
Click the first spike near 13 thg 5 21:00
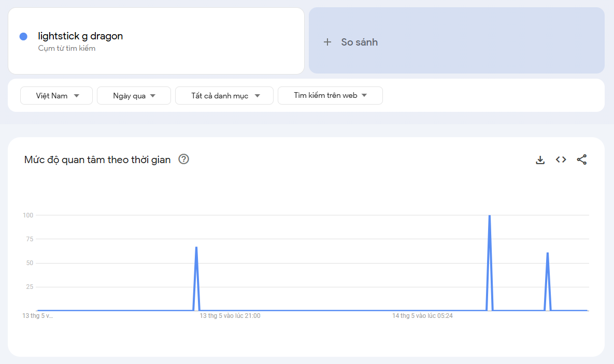pyautogui.click(x=196, y=248)
